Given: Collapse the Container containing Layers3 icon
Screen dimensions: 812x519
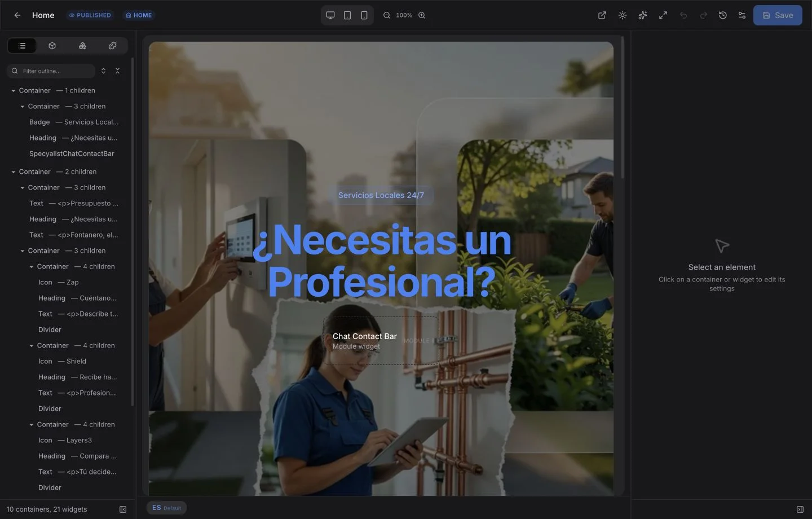Looking at the screenshot, I should (x=32, y=425).
